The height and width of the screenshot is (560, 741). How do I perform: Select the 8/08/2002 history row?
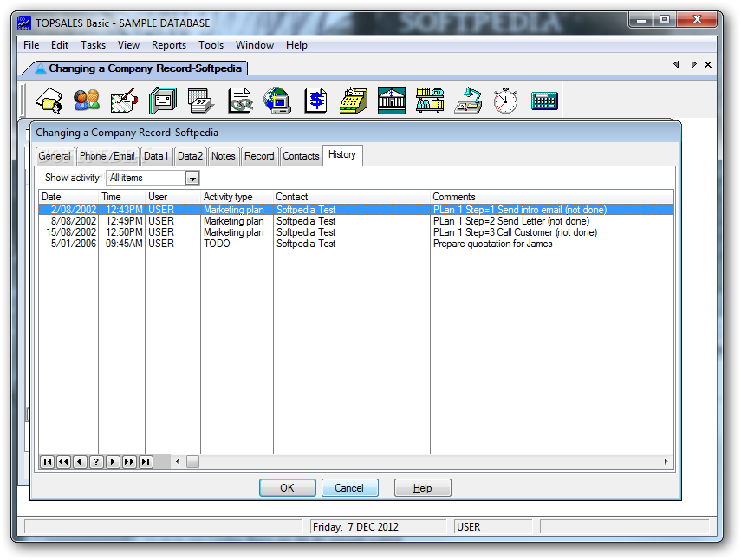pos(356,221)
